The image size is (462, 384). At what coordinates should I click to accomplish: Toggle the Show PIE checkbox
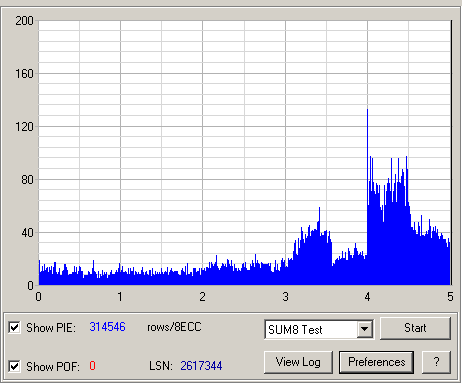tap(14, 327)
